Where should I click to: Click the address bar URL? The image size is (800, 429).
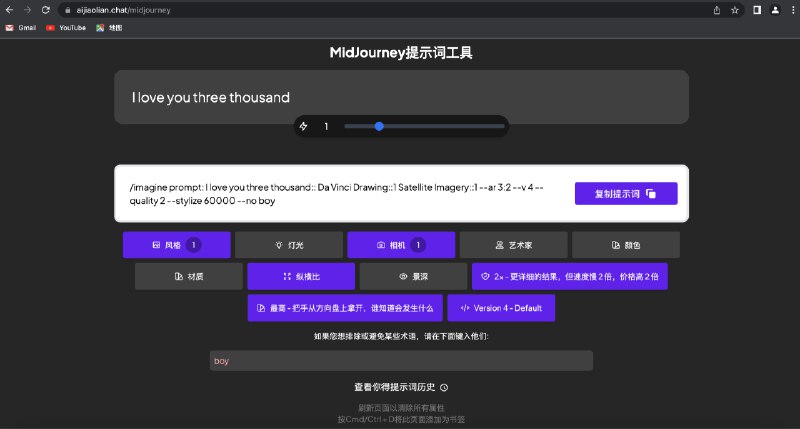[x=123, y=10]
